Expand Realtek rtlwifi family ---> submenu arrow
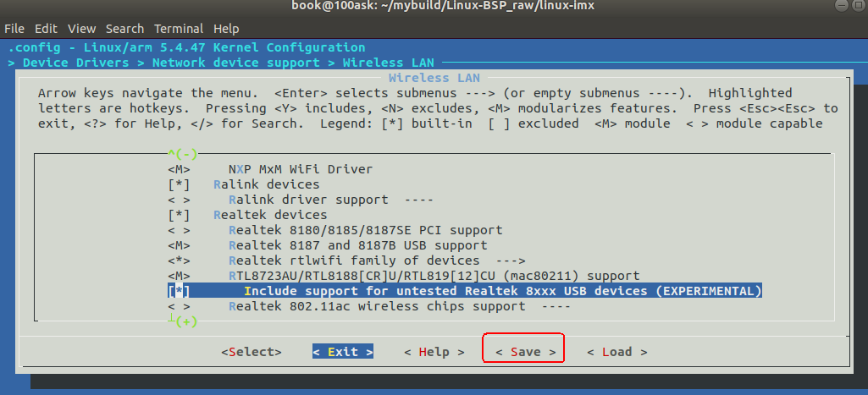This screenshot has height=395, width=868. tap(510, 261)
